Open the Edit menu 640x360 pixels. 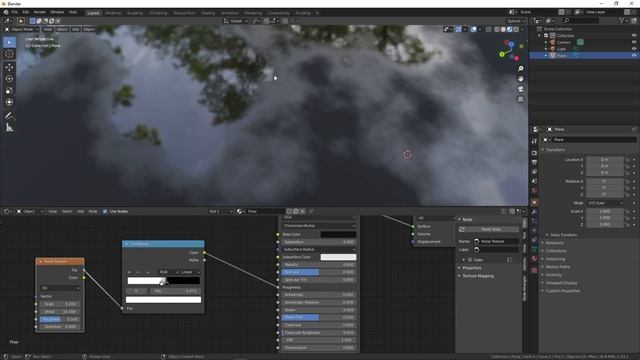pos(26,12)
